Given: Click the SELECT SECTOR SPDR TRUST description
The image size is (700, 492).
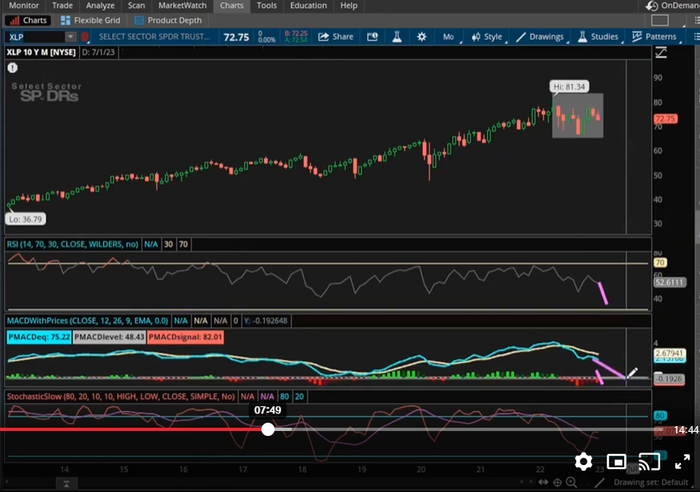Looking at the screenshot, I should (154, 37).
